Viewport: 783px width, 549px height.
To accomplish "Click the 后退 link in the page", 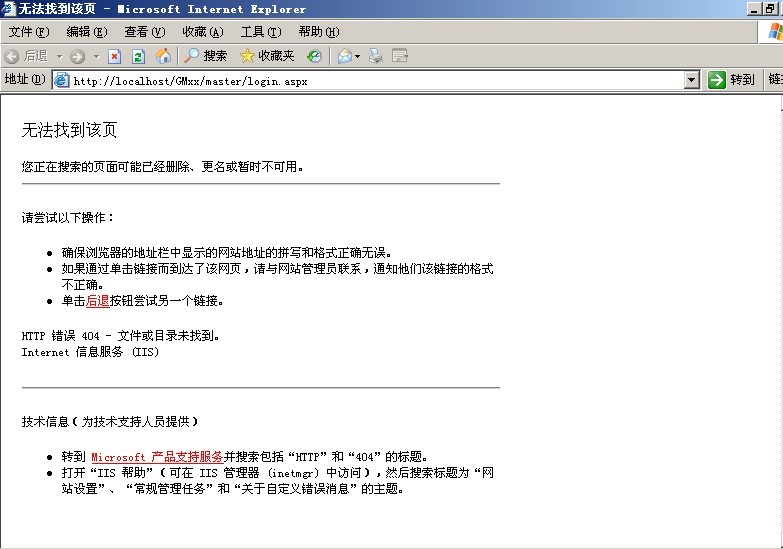I will click(x=97, y=301).
